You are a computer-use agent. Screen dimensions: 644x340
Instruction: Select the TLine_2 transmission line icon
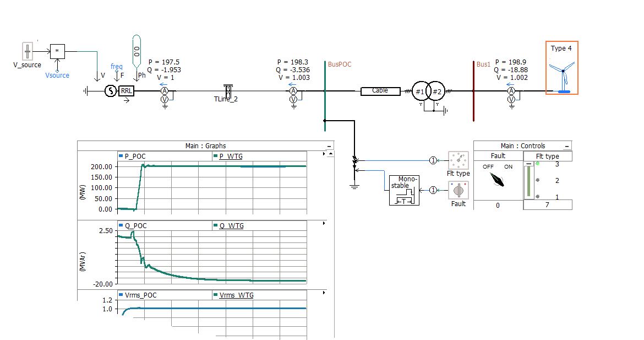pos(227,90)
